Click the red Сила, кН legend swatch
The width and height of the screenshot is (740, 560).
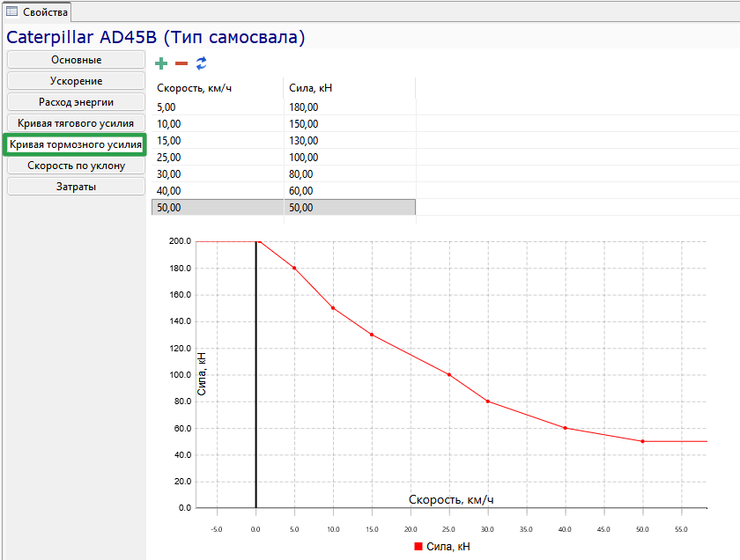(418, 546)
